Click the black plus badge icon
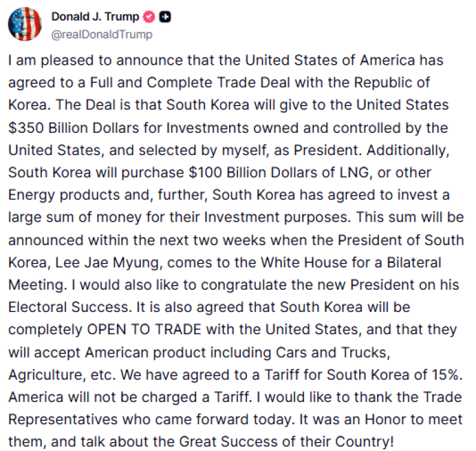Viewport: 476px width, 451px height. (166, 18)
